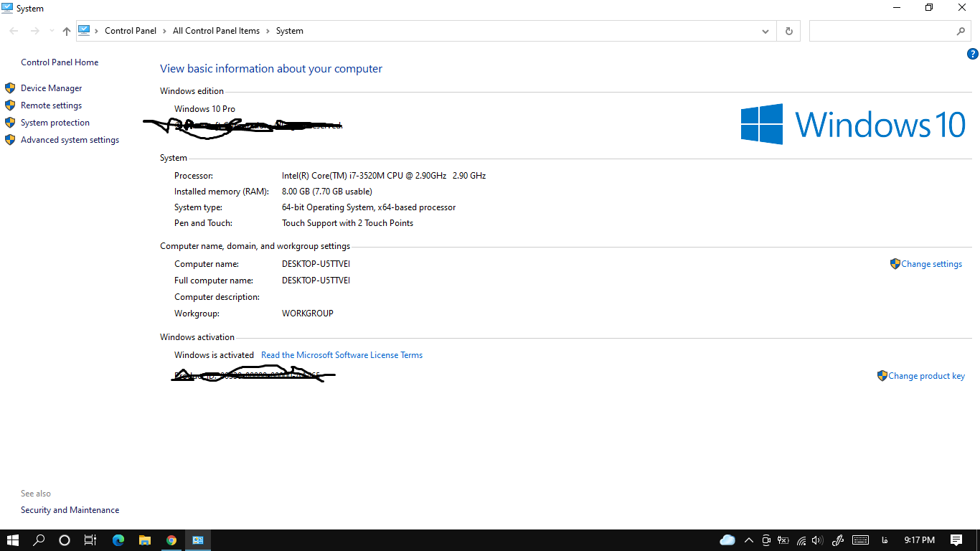980x551 pixels.
Task: Click the WORKGROUP value text
Action: tap(307, 314)
